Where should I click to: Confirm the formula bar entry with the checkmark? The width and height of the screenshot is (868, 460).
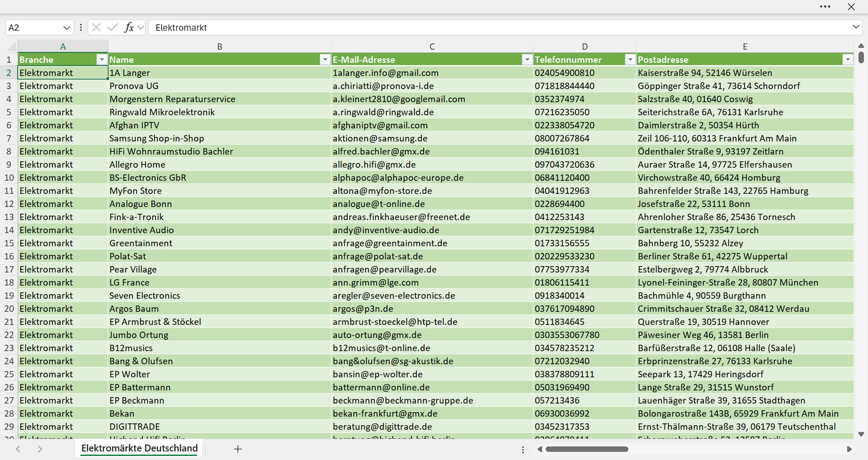coord(112,28)
